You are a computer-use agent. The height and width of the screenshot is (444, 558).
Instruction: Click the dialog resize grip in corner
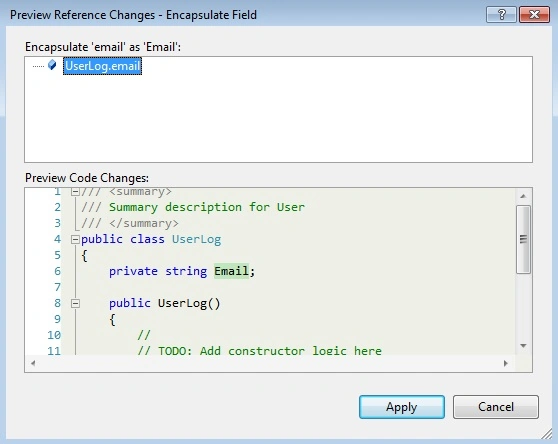click(547, 434)
